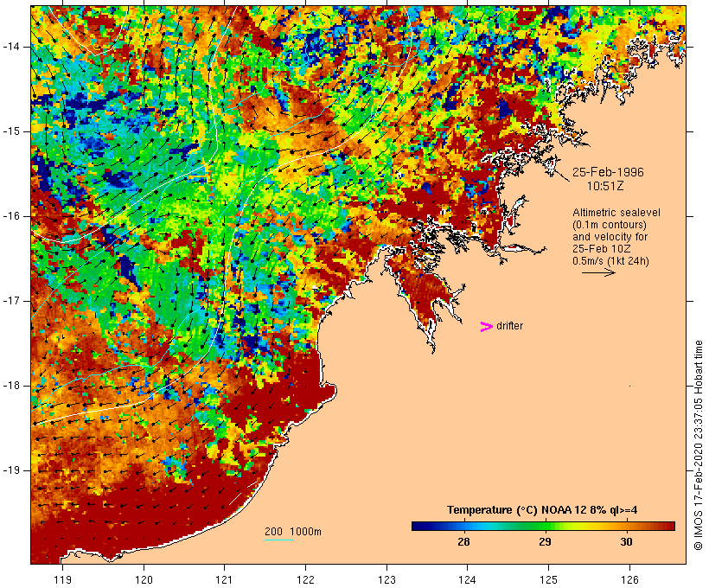Click the date text '25-Feb-1996'

tap(608, 172)
